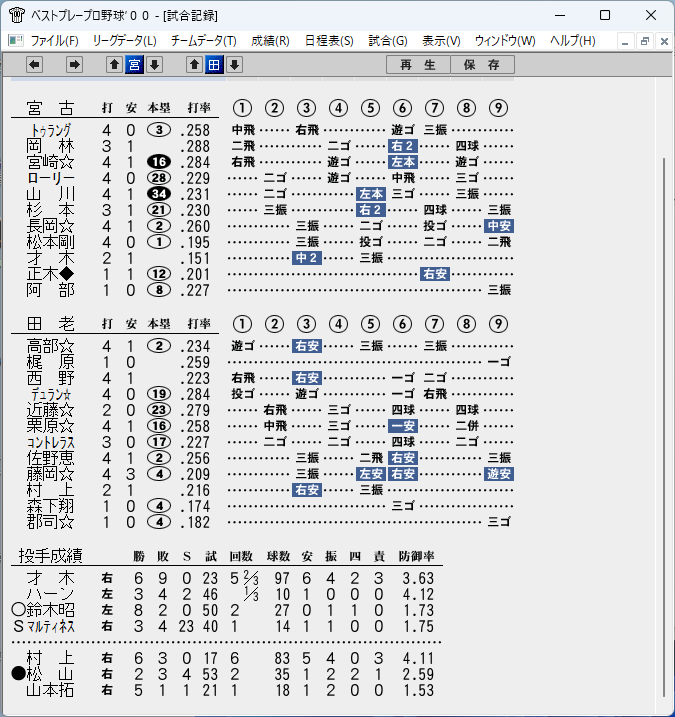The width and height of the screenshot is (675, 717).
Task: Open the ファイル(F) menu
Action: point(54,41)
